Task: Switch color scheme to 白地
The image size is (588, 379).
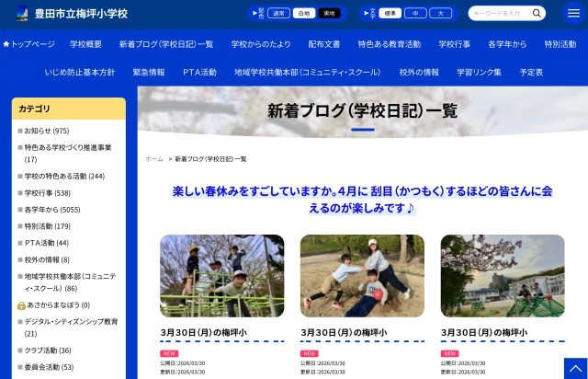Action: click(x=303, y=14)
